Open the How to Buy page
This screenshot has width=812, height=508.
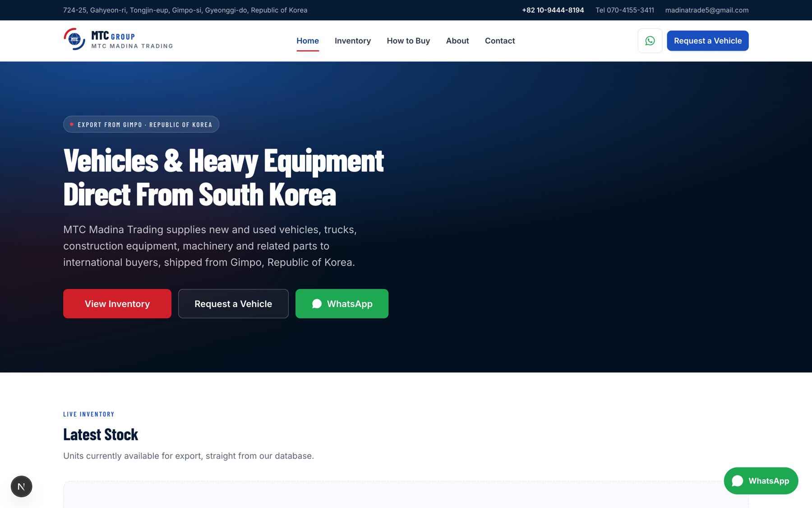pos(408,41)
